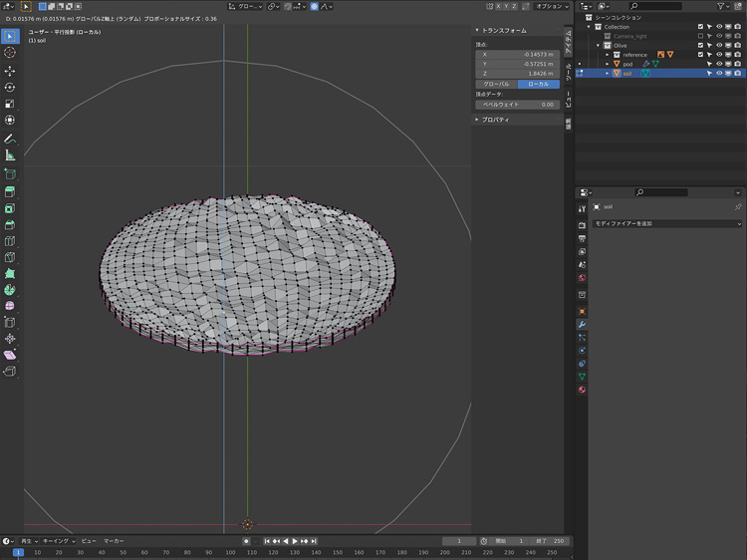Select the Cursor tool in the toolbar
Image resolution: width=747 pixels, height=560 pixels.
pos(10,53)
